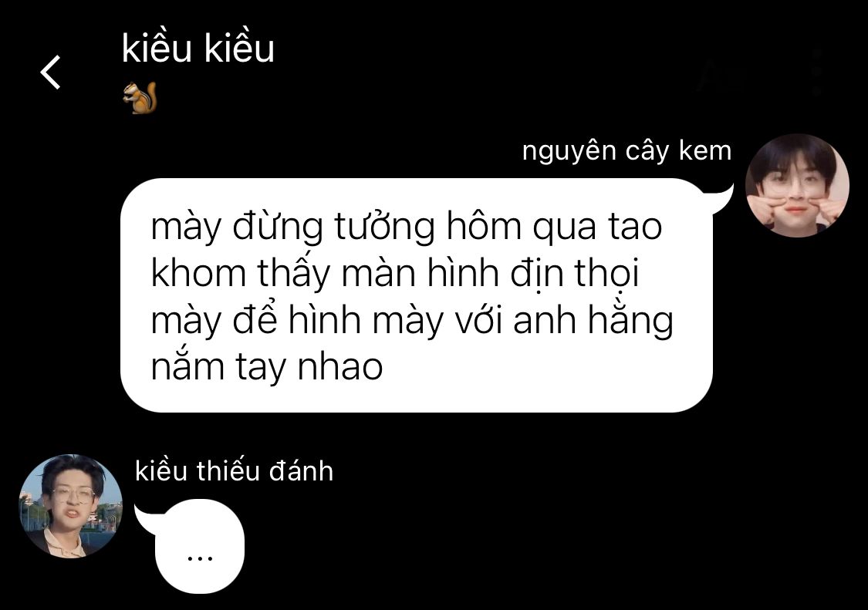
Task: Tap the sender name nguyên cây kem
Action: coord(627,150)
